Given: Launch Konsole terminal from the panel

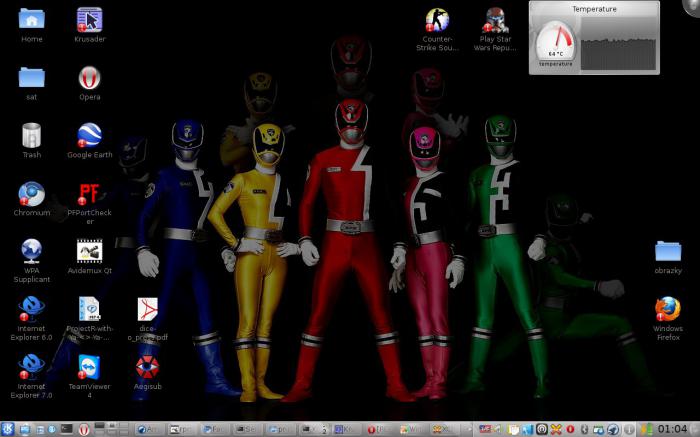Looking at the screenshot, I should pos(67,429).
